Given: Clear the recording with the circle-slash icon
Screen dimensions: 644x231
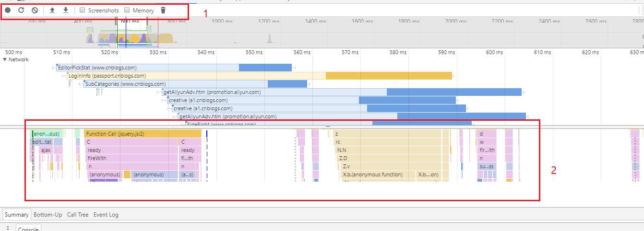Looking at the screenshot, I should pyautogui.click(x=35, y=10).
